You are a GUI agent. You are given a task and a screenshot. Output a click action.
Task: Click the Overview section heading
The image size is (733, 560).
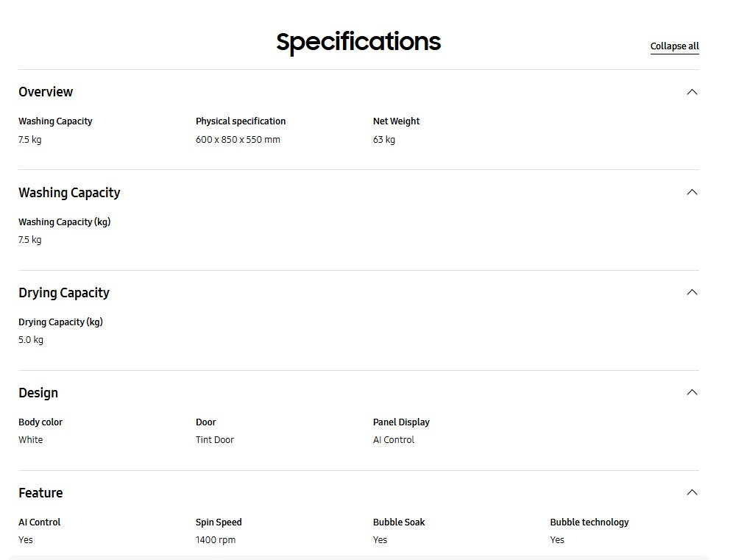pos(46,92)
